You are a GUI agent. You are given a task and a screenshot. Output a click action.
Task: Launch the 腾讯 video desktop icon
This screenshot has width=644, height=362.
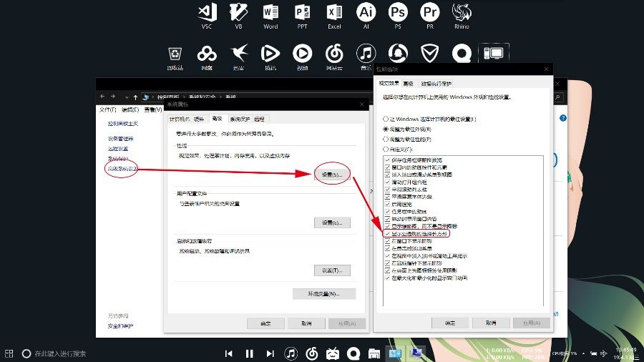click(x=270, y=57)
